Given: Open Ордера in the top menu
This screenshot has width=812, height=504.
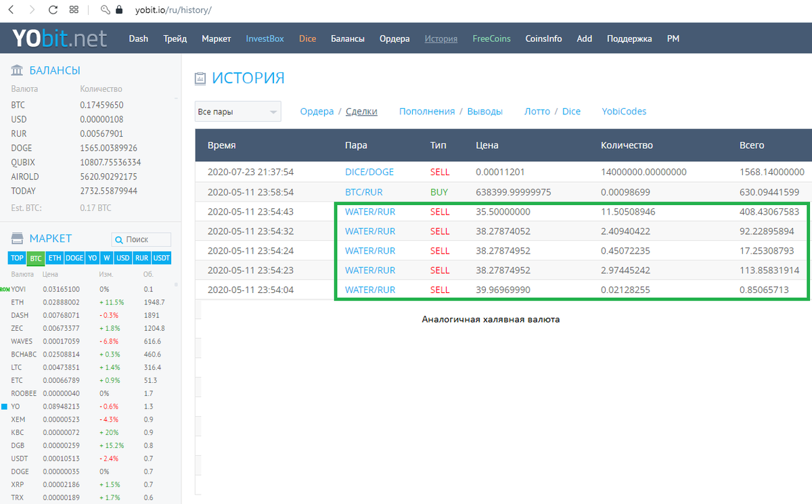Looking at the screenshot, I should [394, 39].
